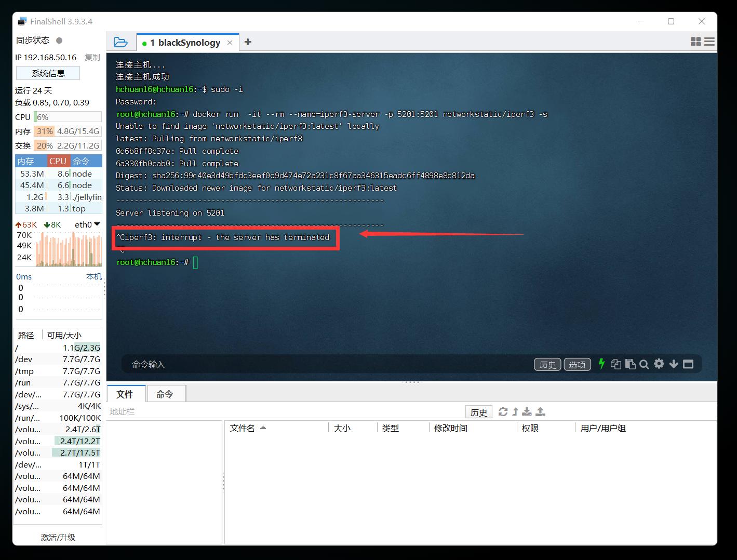Open the hamburger menu at top right
737x560 pixels.
(x=709, y=41)
